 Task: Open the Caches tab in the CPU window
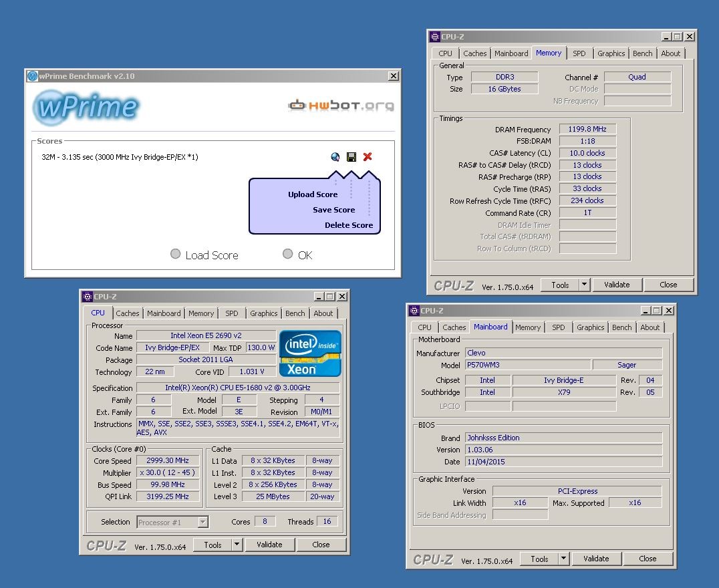click(x=128, y=313)
